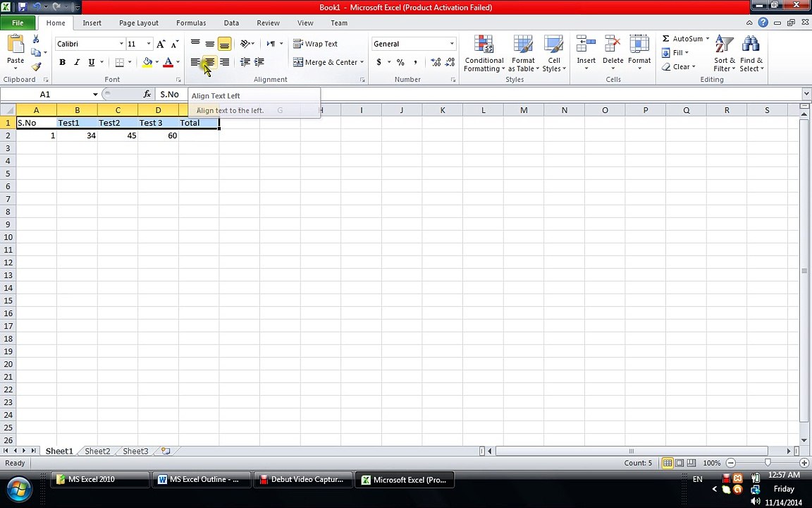812x508 pixels.
Task: Toggle Bottom Align button
Action: (224, 44)
